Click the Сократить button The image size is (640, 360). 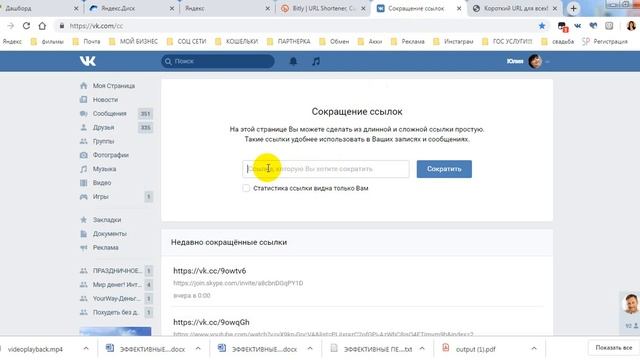coord(444,169)
